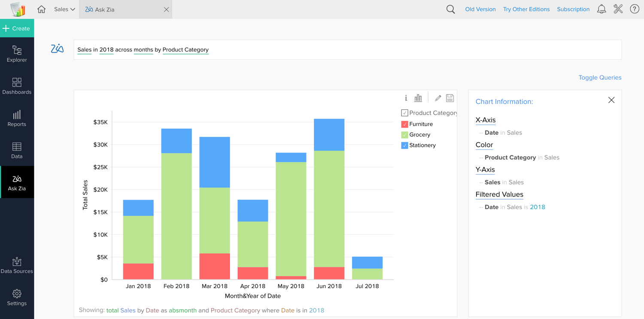Open Data Sources in sidebar
Viewport: 644px width, 319px height.
click(x=17, y=266)
